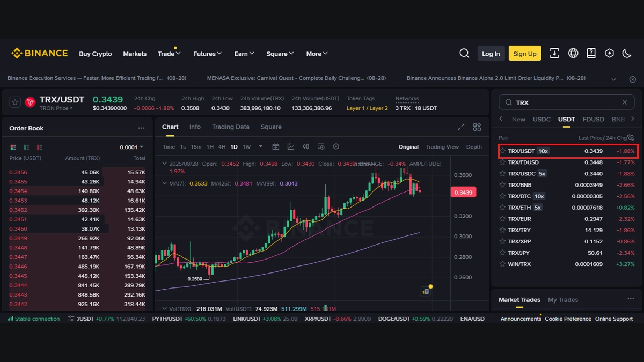Open chart layout grid icon
The image size is (644, 362).
477,127
